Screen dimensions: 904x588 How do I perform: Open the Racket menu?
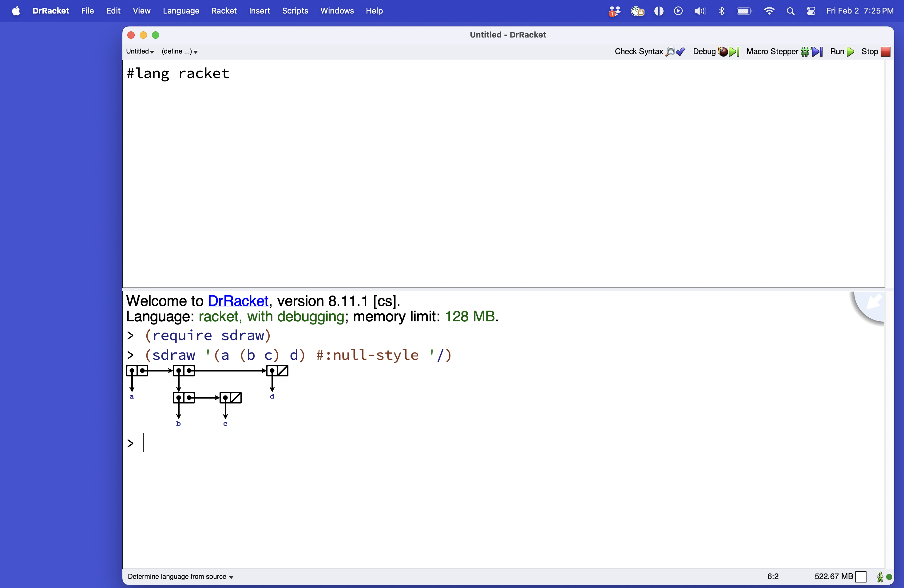(224, 11)
